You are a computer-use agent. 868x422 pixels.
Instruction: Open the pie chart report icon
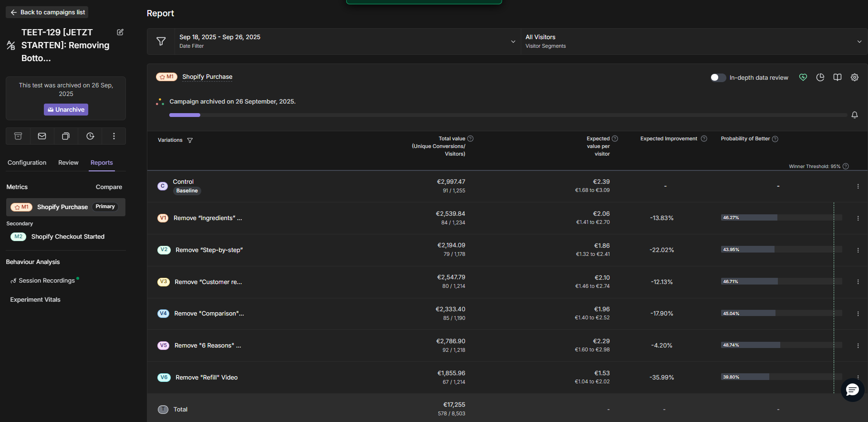820,77
